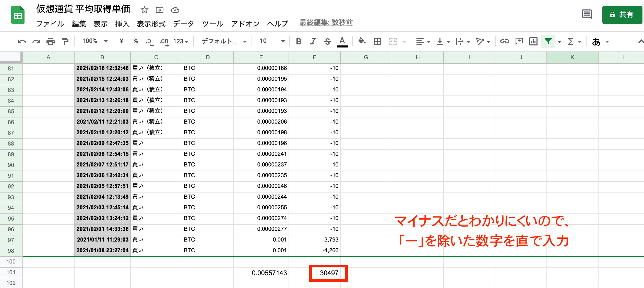The width and height of the screenshot is (644, 288).
Task: Format selected value as percent
Action: pyautogui.click(x=135, y=41)
